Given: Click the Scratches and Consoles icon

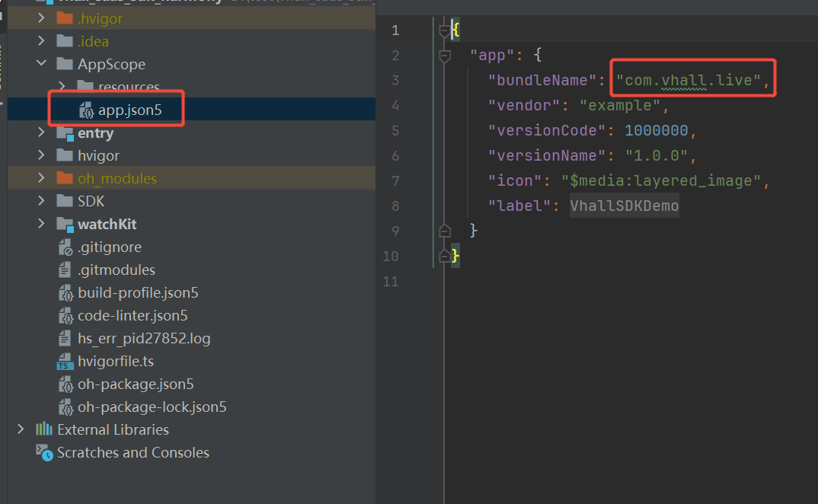Looking at the screenshot, I should 45,452.
